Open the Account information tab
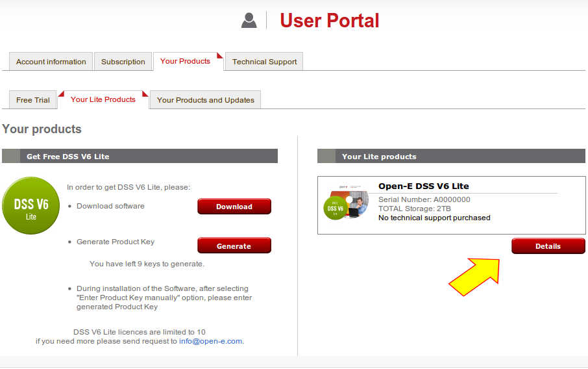The height and width of the screenshot is (369, 588). click(51, 62)
